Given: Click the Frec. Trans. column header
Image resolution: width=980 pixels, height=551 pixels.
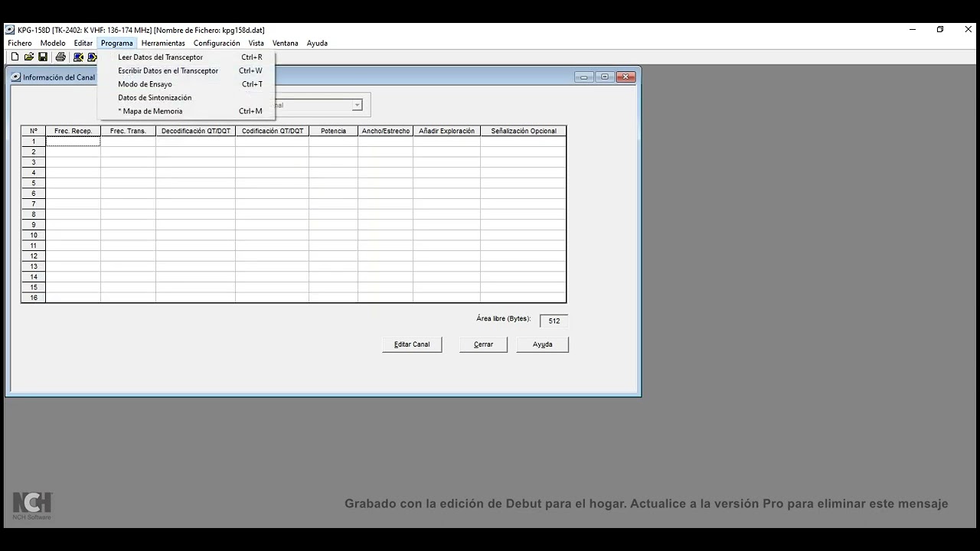Looking at the screenshot, I should click(128, 131).
